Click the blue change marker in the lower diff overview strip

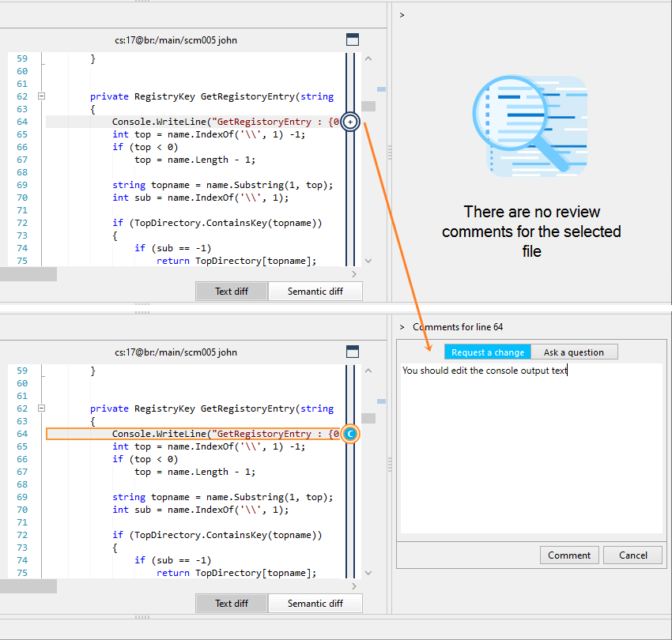pyautogui.click(x=381, y=401)
